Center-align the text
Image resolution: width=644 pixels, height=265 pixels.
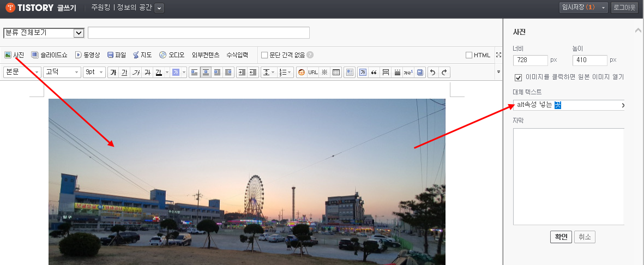206,73
